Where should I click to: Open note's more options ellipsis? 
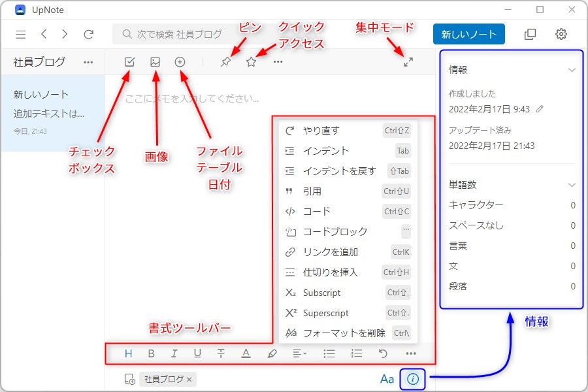(x=278, y=61)
